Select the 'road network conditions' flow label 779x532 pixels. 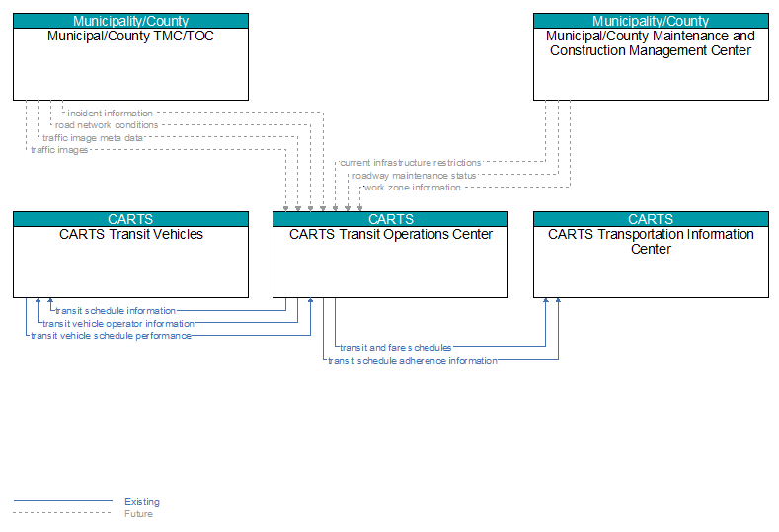(x=107, y=125)
